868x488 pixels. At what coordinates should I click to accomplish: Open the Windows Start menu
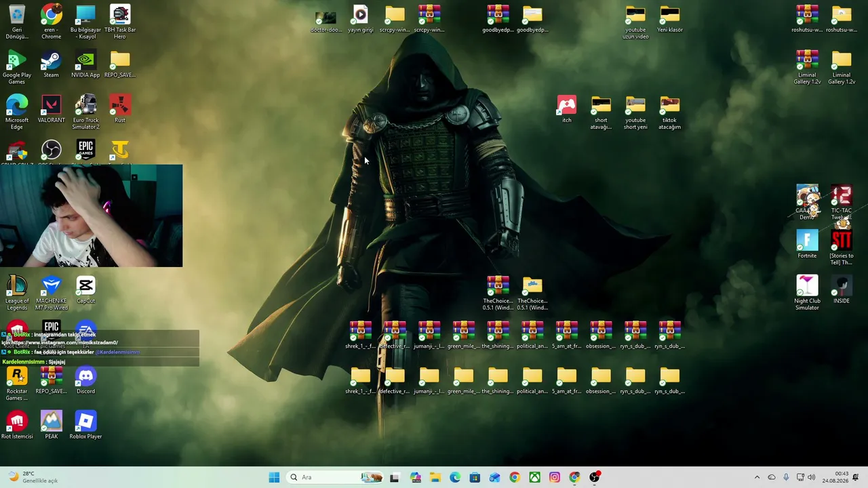click(274, 477)
